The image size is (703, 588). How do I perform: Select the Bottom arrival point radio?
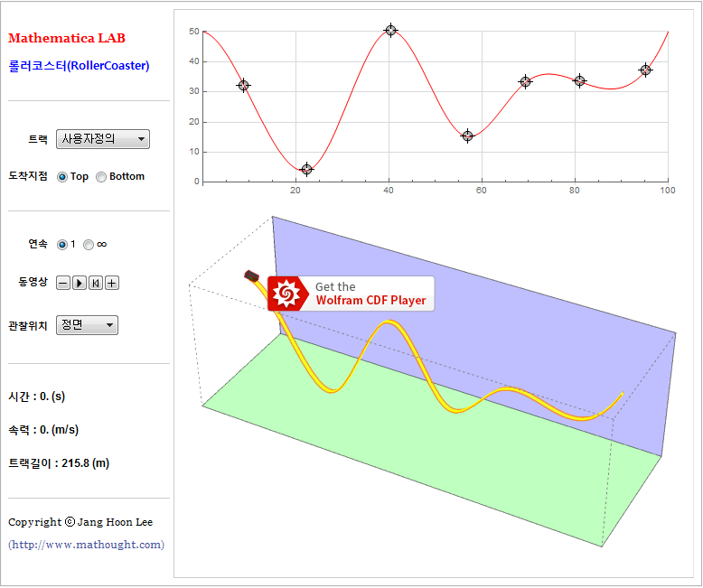(x=101, y=177)
